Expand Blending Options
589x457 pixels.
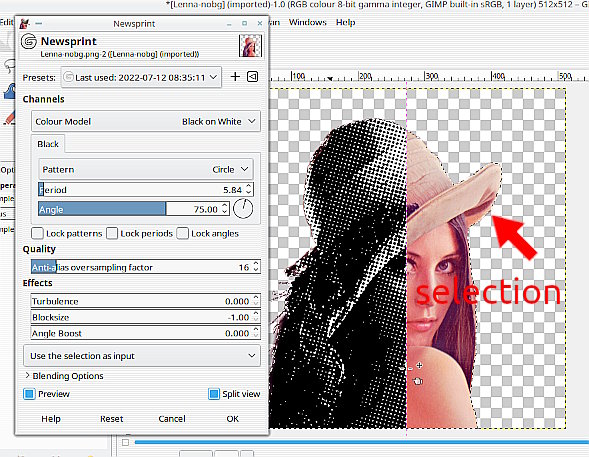pyautogui.click(x=64, y=376)
